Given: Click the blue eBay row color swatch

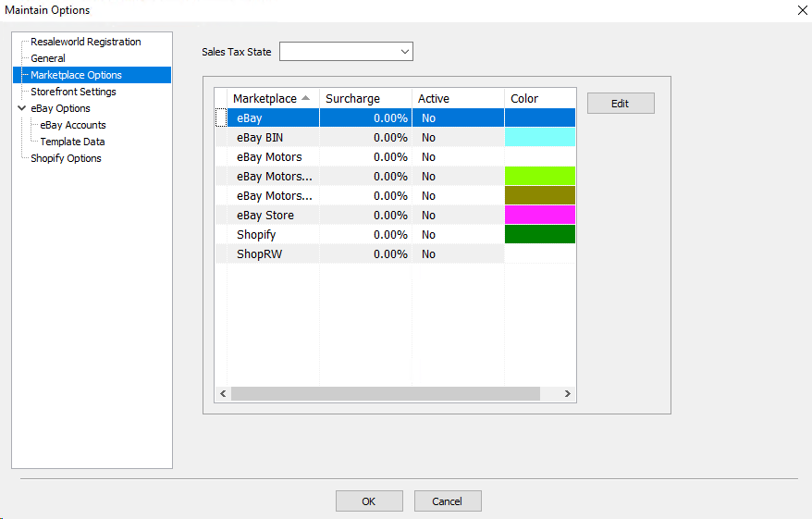Looking at the screenshot, I should click(x=540, y=118).
